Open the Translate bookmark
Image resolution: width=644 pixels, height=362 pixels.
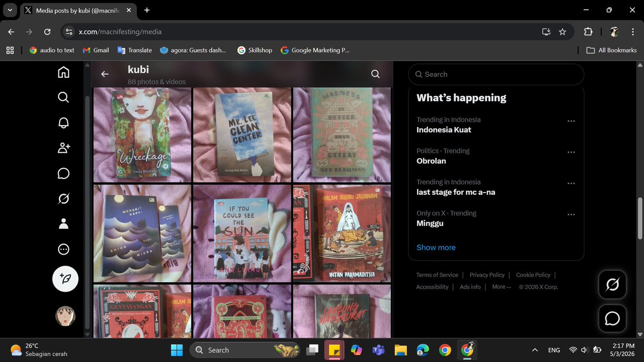coord(135,50)
